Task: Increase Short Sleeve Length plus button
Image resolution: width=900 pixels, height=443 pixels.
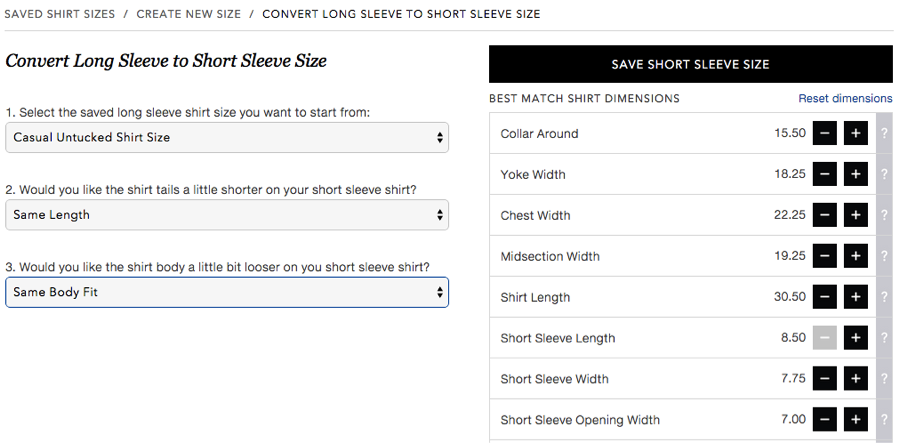Action: pos(855,338)
